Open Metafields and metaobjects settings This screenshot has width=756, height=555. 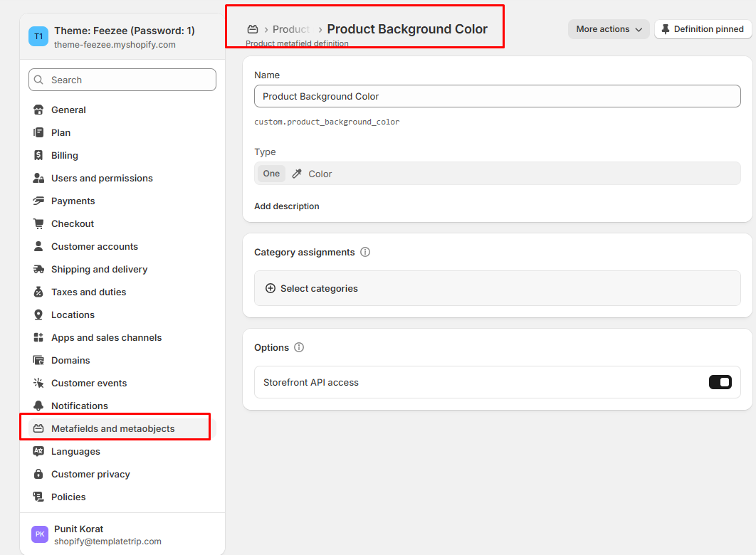tap(112, 428)
